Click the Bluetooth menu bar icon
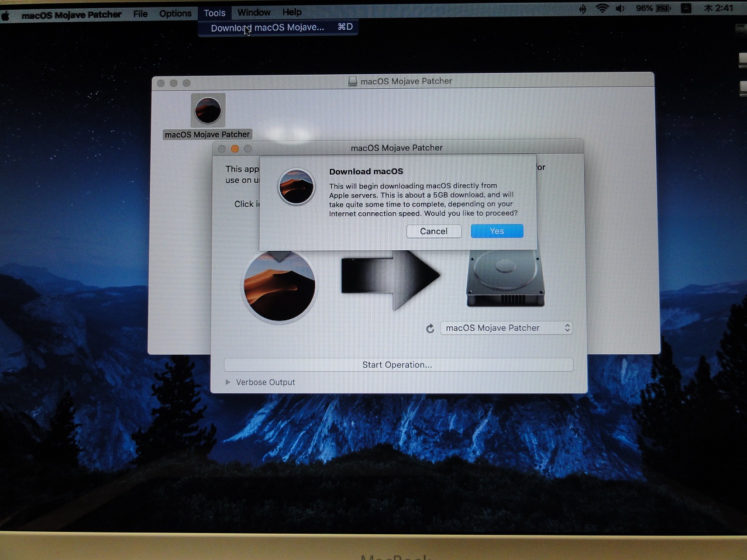Screen dimensions: 747x560 coord(582,9)
